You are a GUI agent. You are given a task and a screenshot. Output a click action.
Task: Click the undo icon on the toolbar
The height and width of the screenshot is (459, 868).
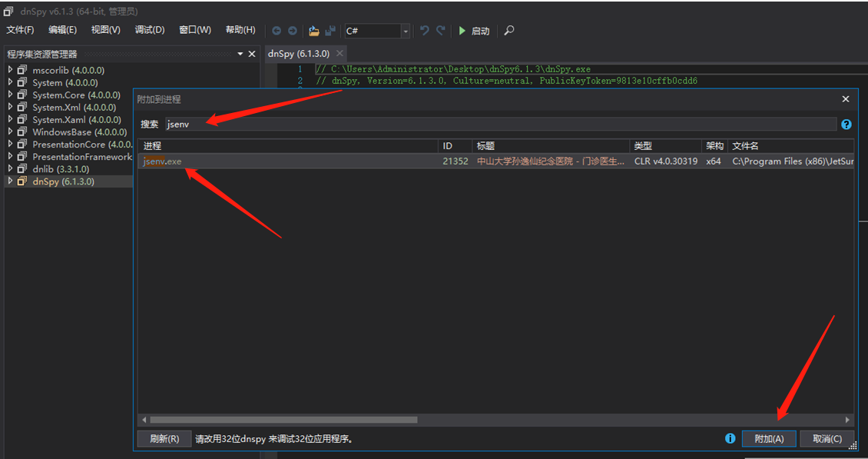click(424, 31)
